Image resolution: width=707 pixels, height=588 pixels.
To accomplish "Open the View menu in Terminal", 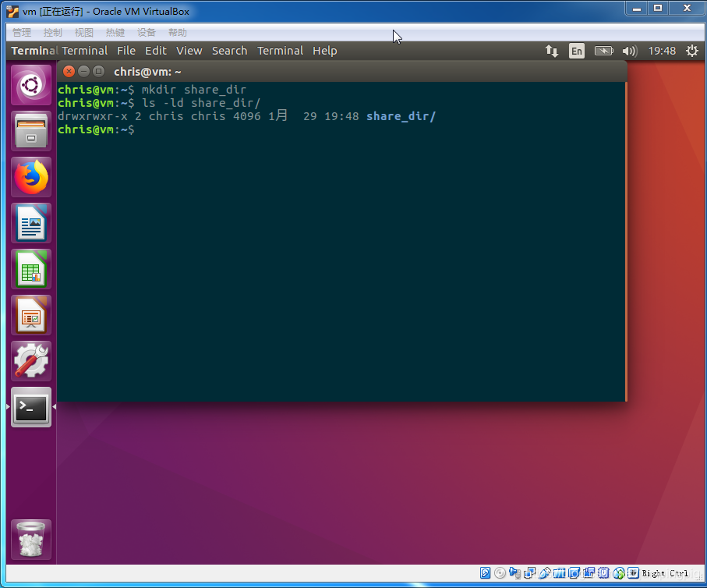I will tap(189, 51).
